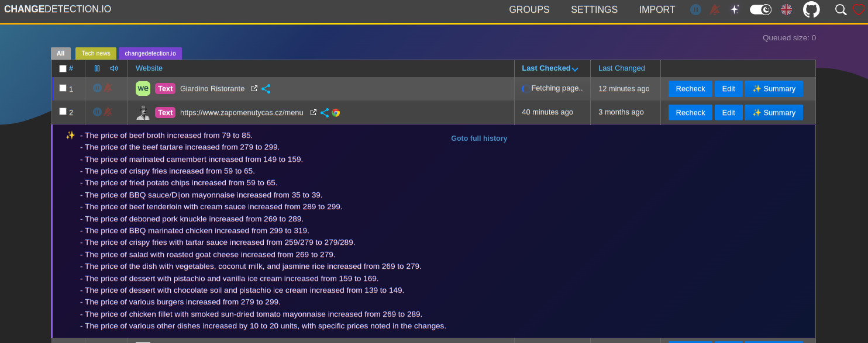
Task: Check the select-all checkbox in table header
Action: coord(62,68)
